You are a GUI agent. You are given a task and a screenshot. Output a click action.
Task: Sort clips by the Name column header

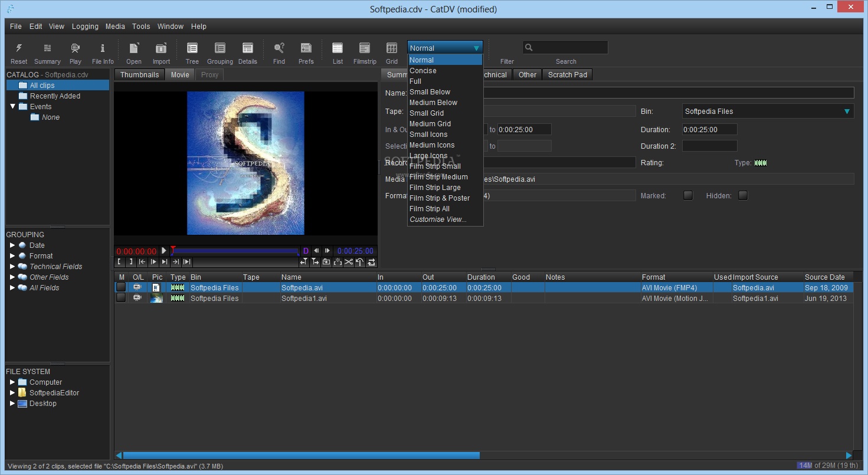point(327,277)
